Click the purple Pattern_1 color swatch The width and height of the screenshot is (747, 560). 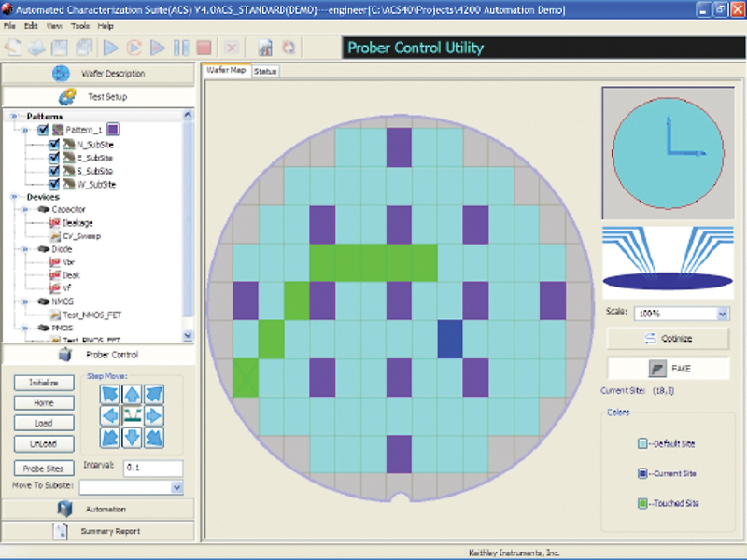112,131
